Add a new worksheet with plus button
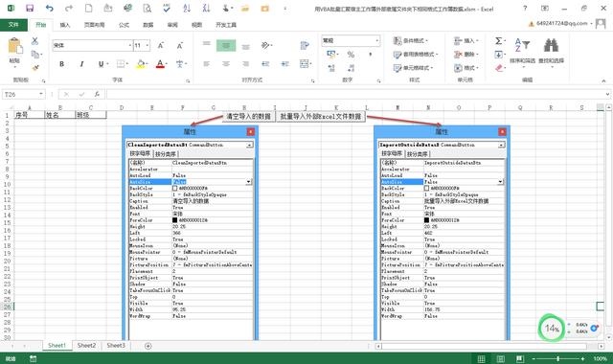The image size is (613, 364). coord(148,346)
